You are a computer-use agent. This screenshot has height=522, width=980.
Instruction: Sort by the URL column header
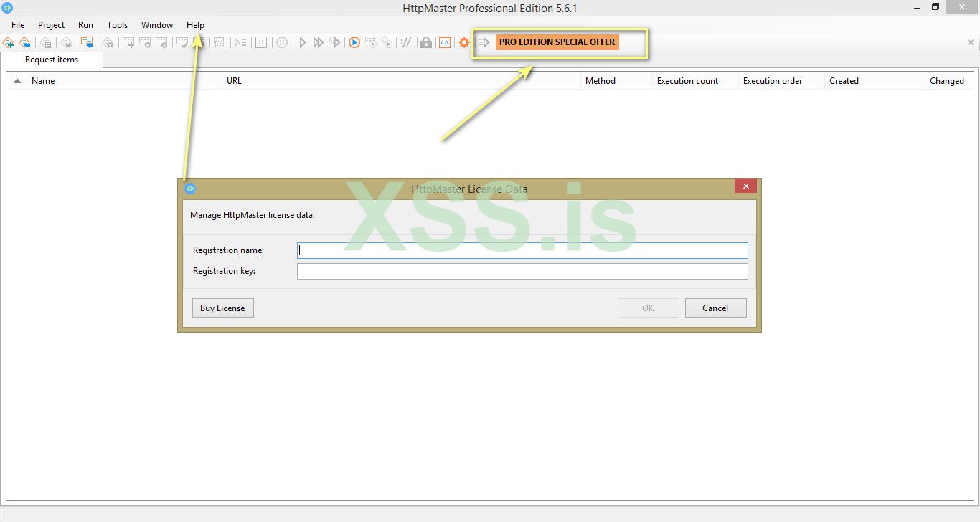tap(234, 81)
